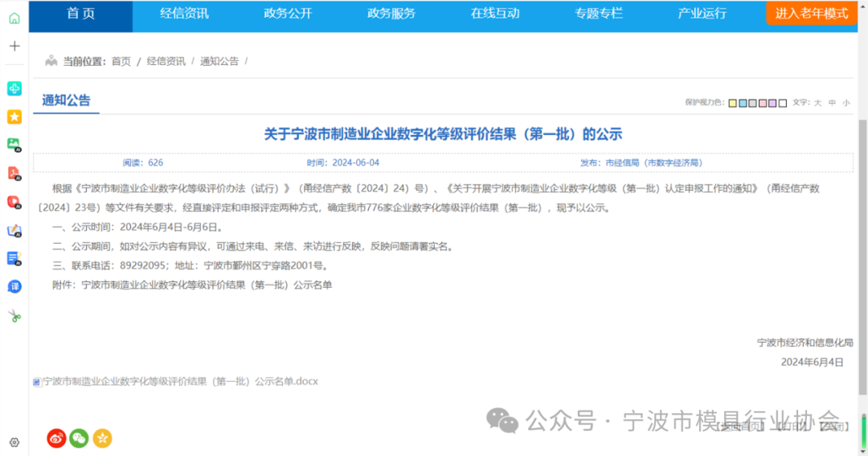Share the article to WeChat
This screenshot has width=868, height=456.
[79, 438]
